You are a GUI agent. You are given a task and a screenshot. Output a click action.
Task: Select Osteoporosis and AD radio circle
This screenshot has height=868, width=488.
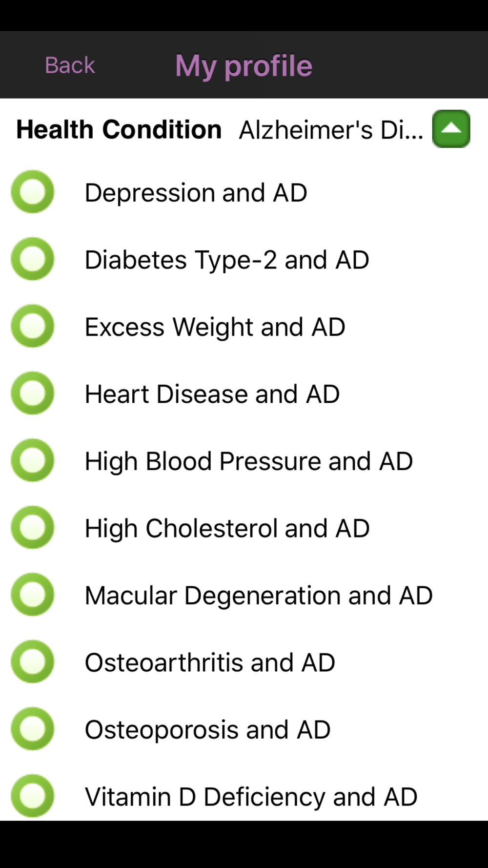33,729
